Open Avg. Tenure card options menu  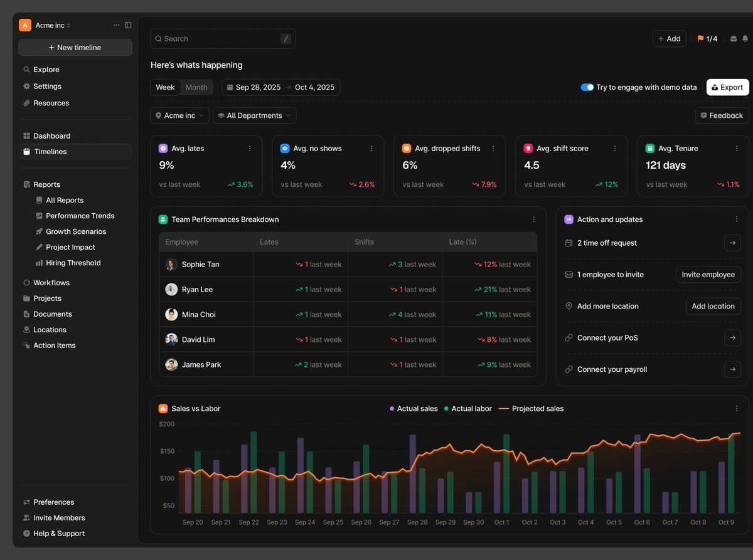pos(737,149)
